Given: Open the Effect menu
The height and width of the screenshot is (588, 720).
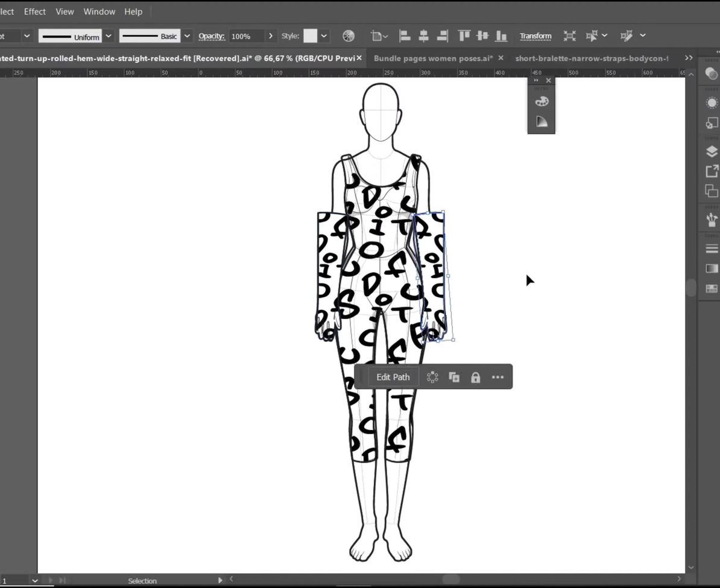Looking at the screenshot, I should coord(34,11).
